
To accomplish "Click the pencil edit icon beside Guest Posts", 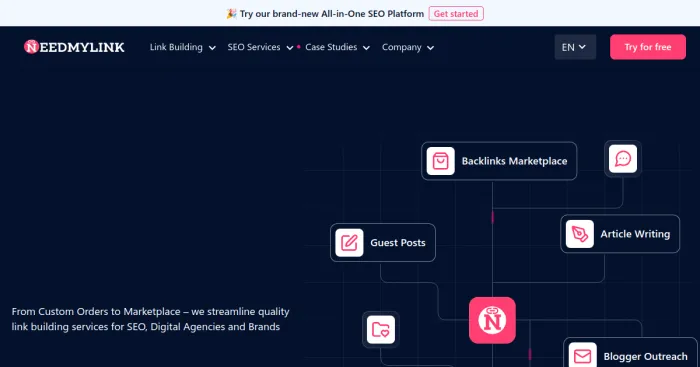I will coord(349,242).
